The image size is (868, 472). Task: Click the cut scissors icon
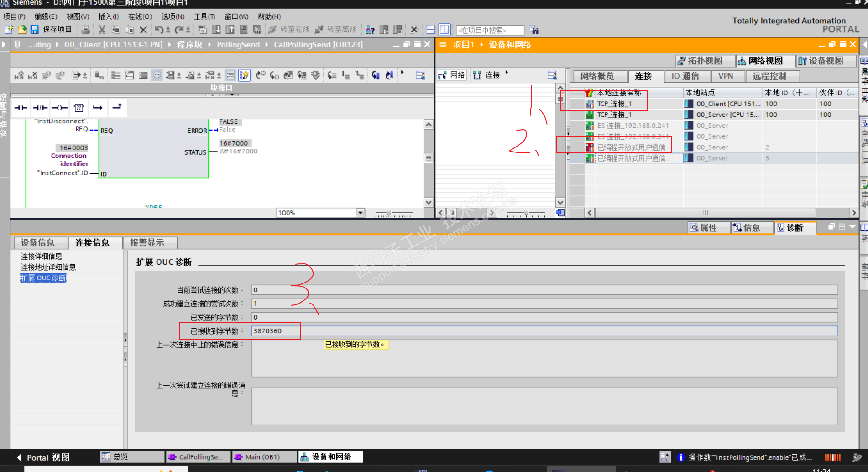(102, 30)
